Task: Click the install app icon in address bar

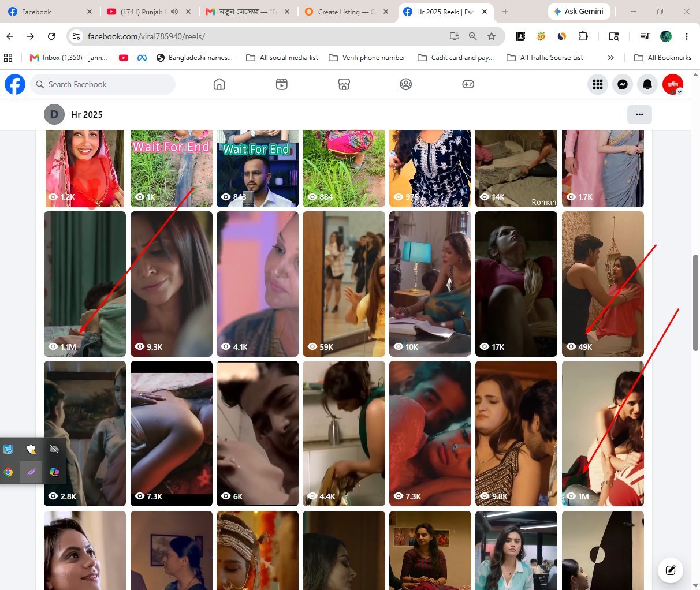Action: 455,36
